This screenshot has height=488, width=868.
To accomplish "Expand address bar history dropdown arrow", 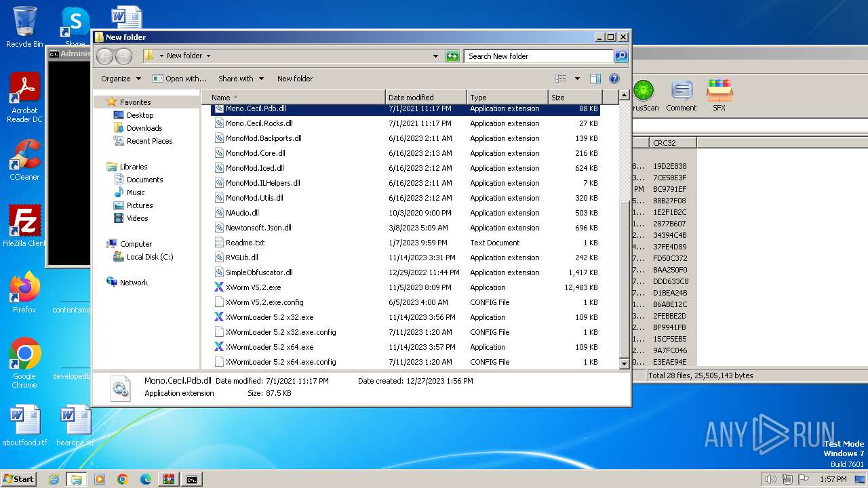I will (x=435, y=56).
